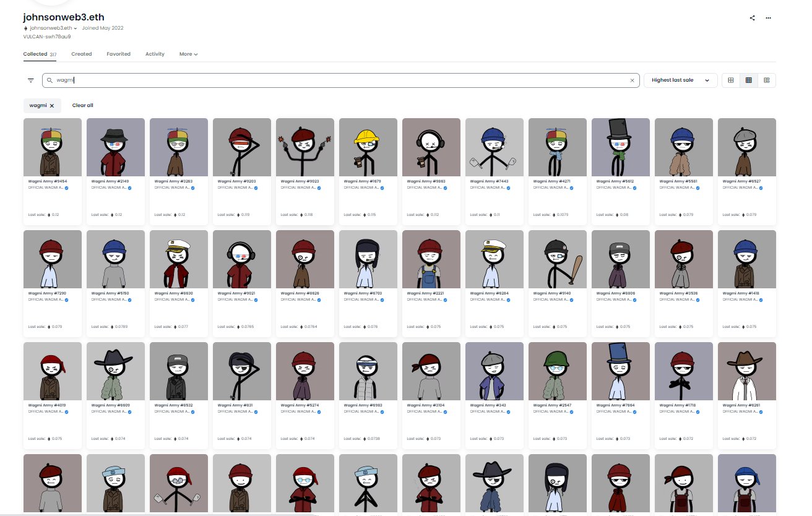Image resolution: width=812 pixels, height=516 pixels.
Task: Open Wagmi Army #2149 thumbnail
Action: click(x=116, y=147)
